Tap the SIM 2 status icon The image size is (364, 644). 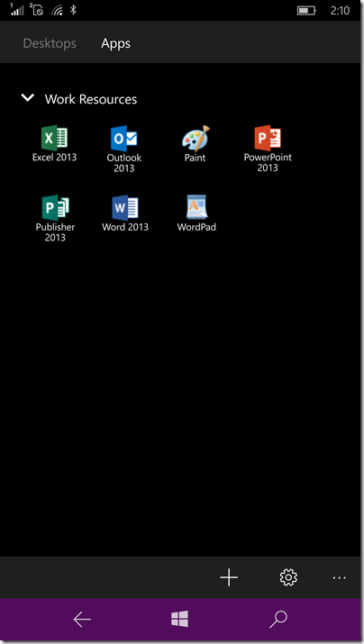(x=37, y=10)
